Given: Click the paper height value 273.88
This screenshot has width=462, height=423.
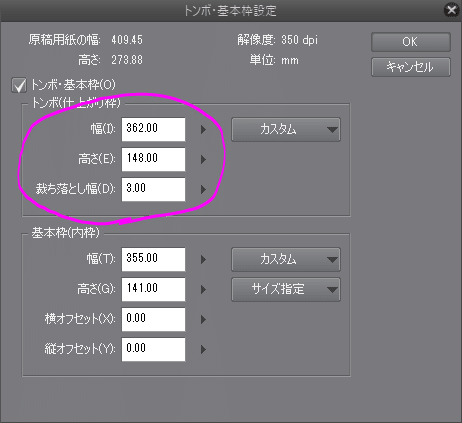Looking at the screenshot, I should [x=127, y=60].
